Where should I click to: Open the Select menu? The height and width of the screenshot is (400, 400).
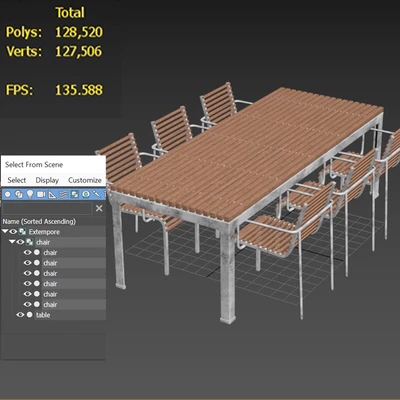17,180
